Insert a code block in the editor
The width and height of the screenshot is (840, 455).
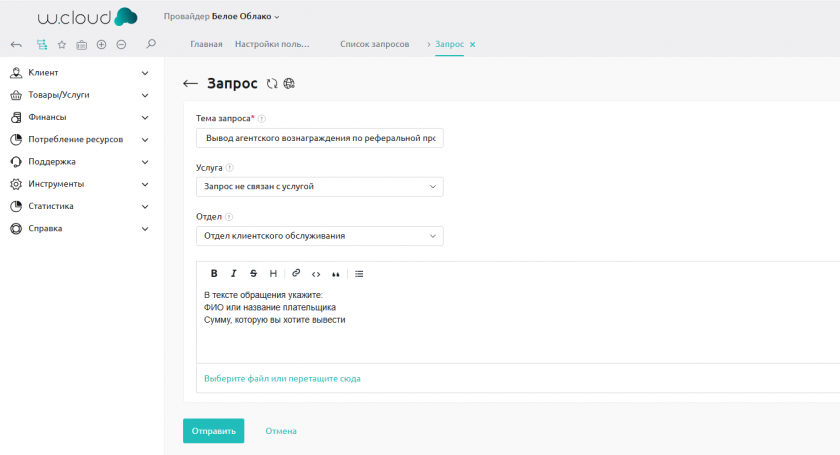(x=316, y=273)
